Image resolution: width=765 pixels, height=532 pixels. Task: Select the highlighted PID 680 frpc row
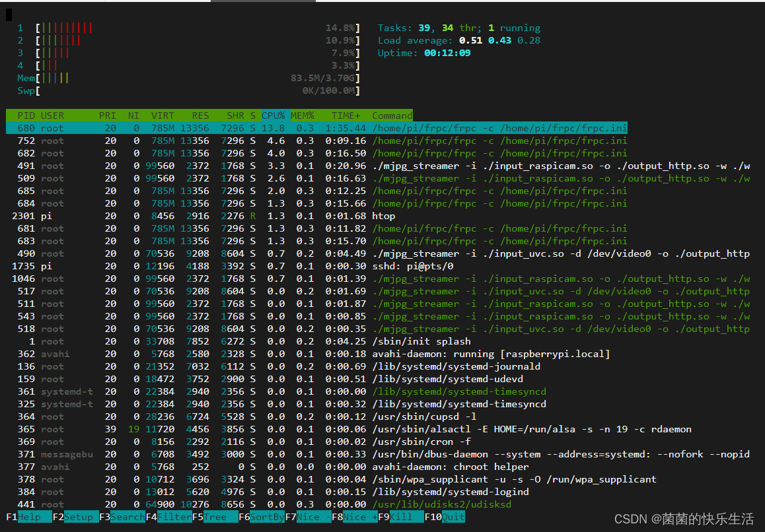(316, 128)
